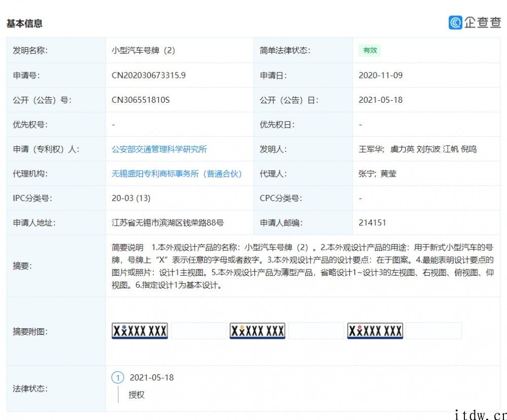
Task: Click the 申请人邮编 label
Action: [281, 222]
